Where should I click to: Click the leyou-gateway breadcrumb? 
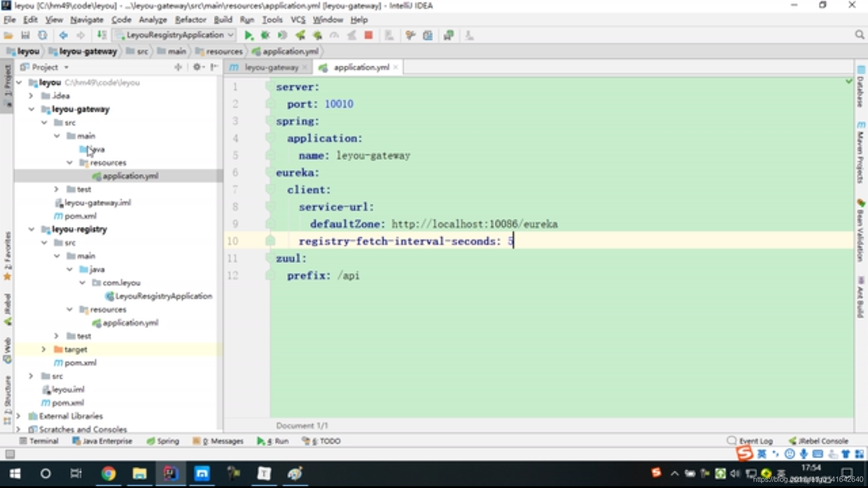(x=83, y=52)
